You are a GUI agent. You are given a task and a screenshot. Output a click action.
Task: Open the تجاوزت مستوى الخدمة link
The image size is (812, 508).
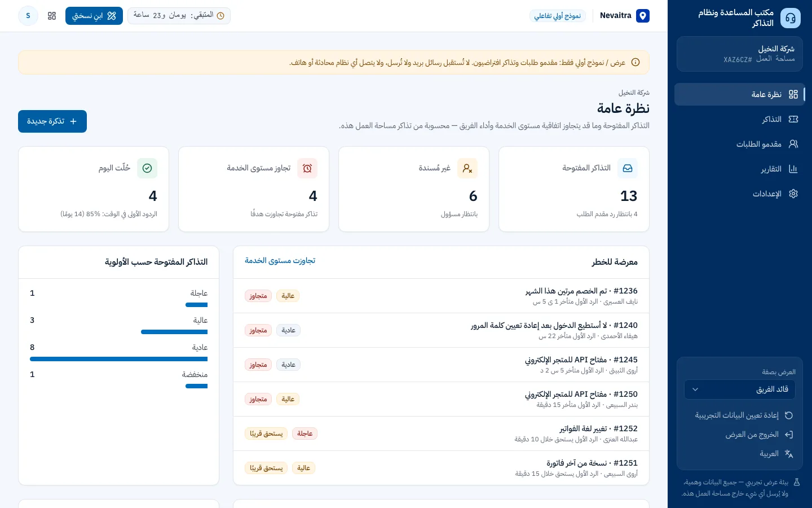pos(280,261)
